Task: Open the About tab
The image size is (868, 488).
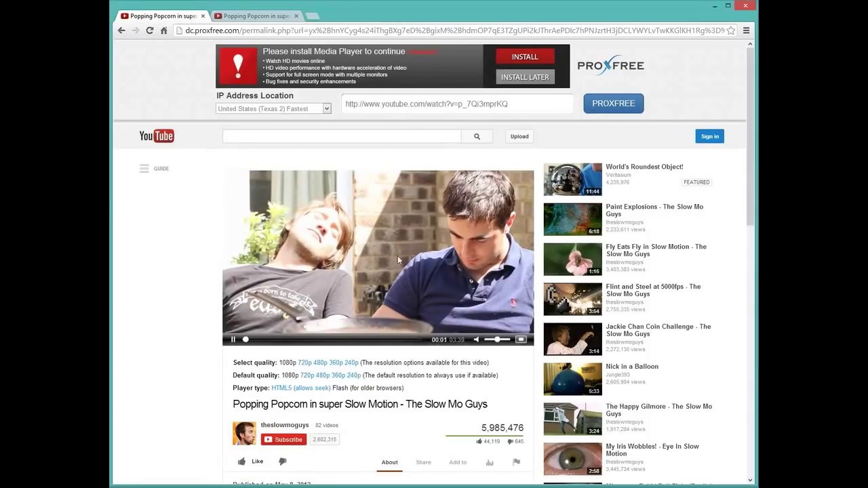Action: coord(389,462)
